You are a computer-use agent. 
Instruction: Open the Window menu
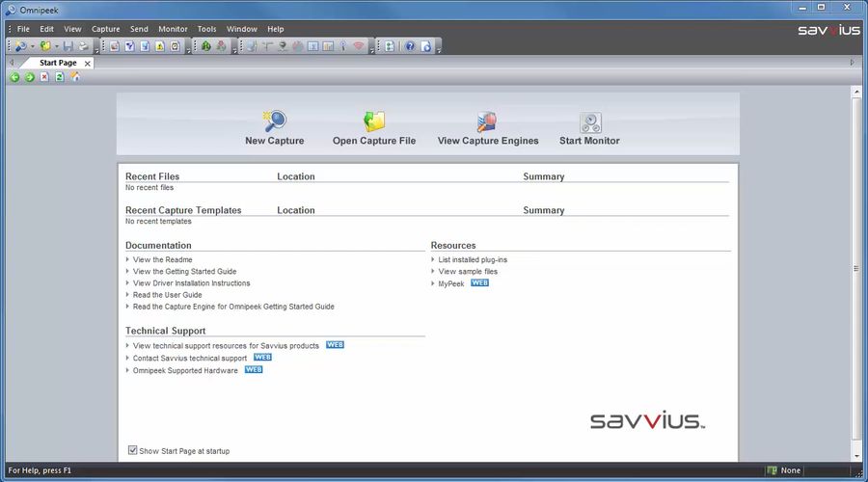tap(242, 29)
